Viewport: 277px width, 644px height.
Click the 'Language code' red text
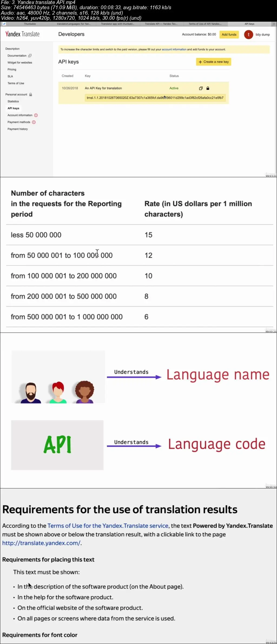(217, 445)
